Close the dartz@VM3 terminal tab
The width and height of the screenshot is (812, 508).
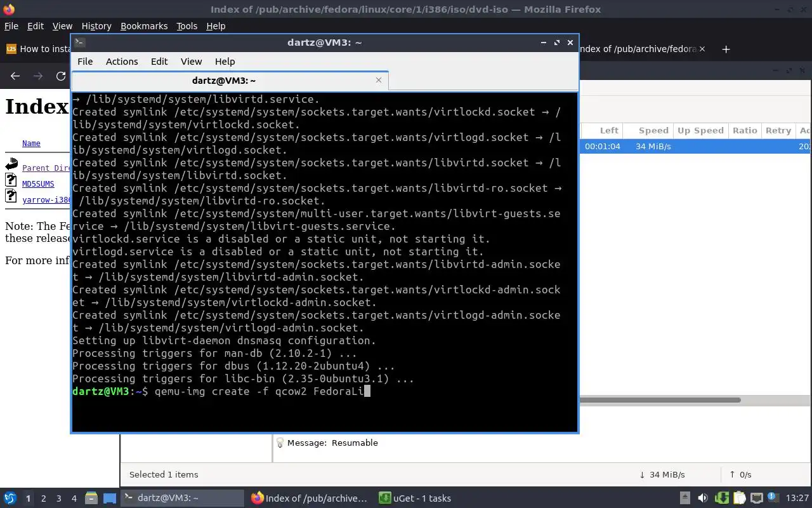(379, 80)
